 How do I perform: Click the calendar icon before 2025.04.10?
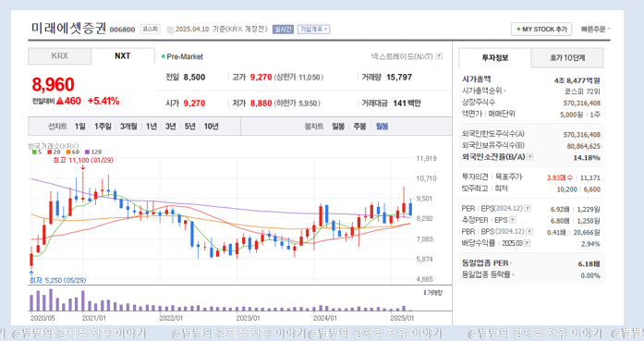170,30
